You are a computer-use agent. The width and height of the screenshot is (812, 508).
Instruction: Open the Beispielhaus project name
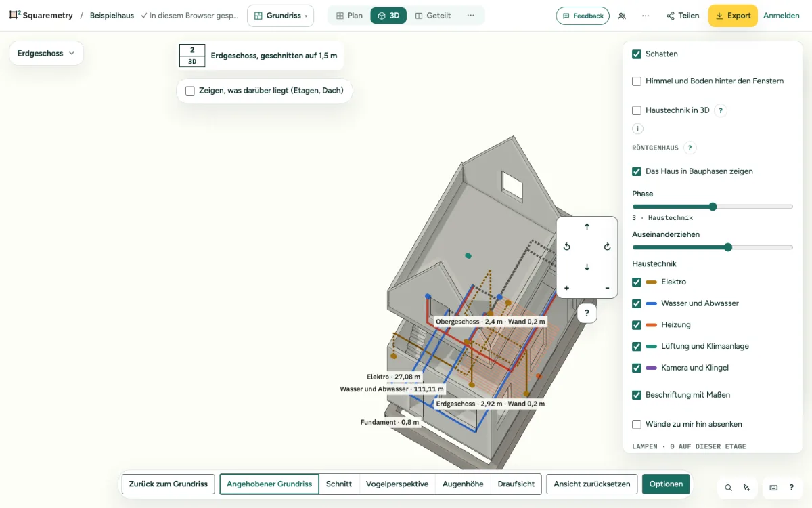[112, 16]
